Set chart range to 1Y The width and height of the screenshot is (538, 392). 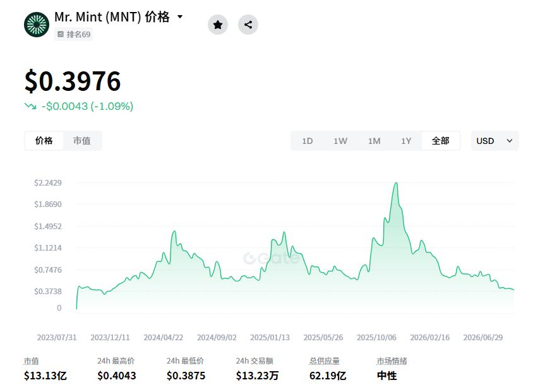[x=406, y=141]
